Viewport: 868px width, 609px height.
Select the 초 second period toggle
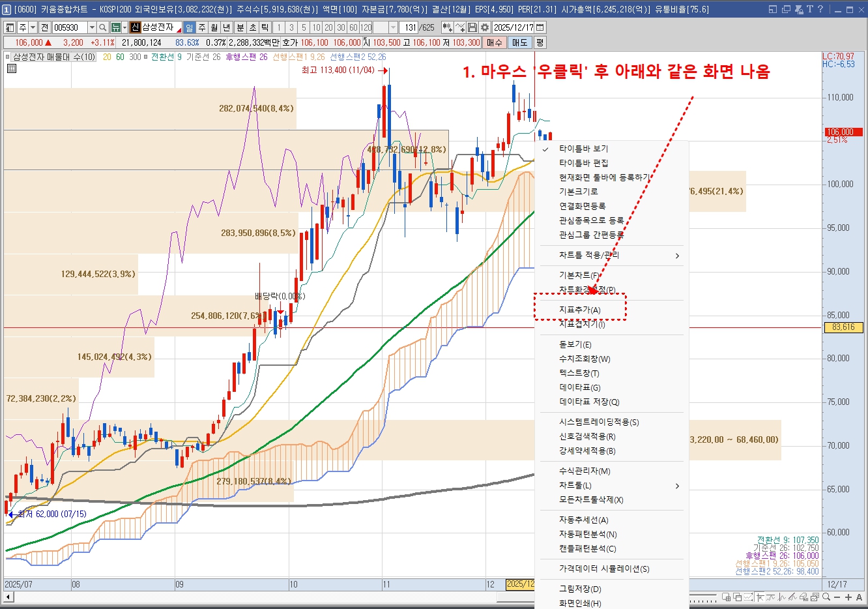tap(252, 27)
